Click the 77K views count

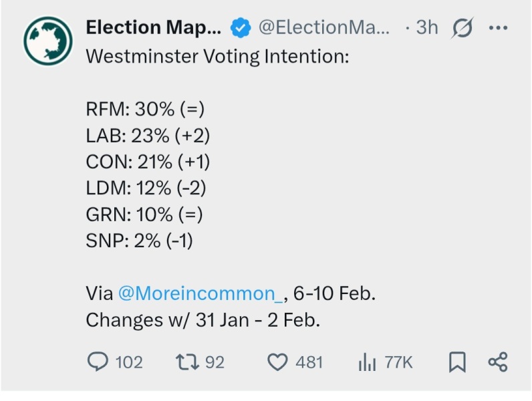pos(399,362)
